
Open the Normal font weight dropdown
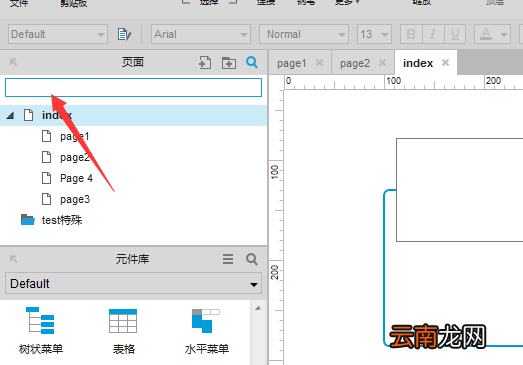point(304,34)
